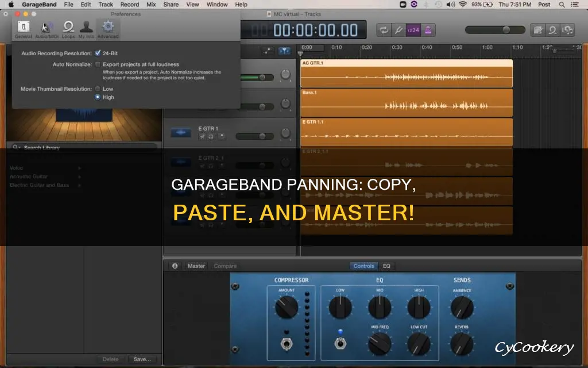Open the Loops preferences pane
This screenshot has height=368, width=588.
click(68, 30)
